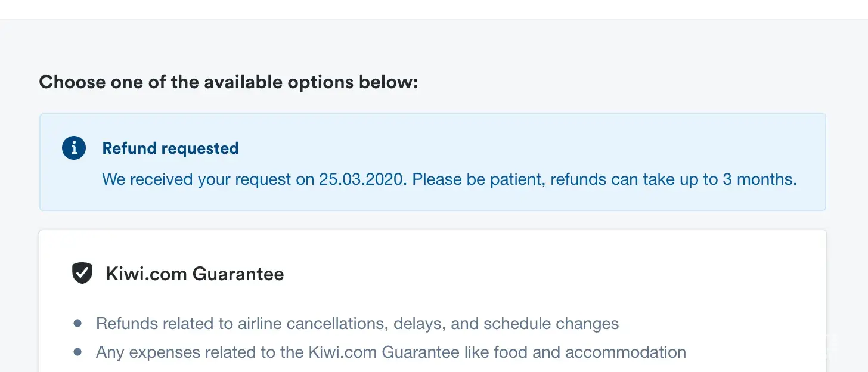Click the "Kiwi.com Guarantee" card heading
The image size is (868, 372).
194,274
